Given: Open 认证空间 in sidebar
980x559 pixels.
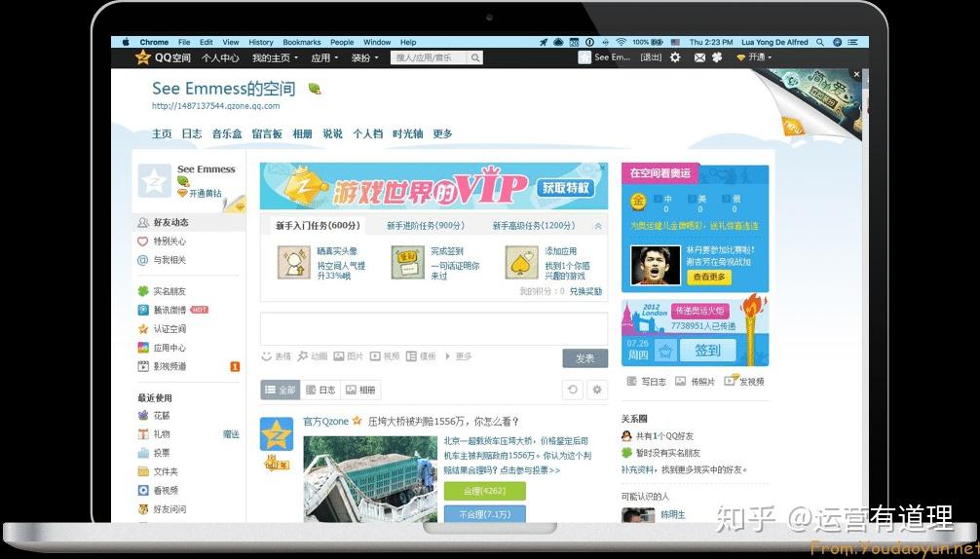Looking at the screenshot, I should pos(162,328).
